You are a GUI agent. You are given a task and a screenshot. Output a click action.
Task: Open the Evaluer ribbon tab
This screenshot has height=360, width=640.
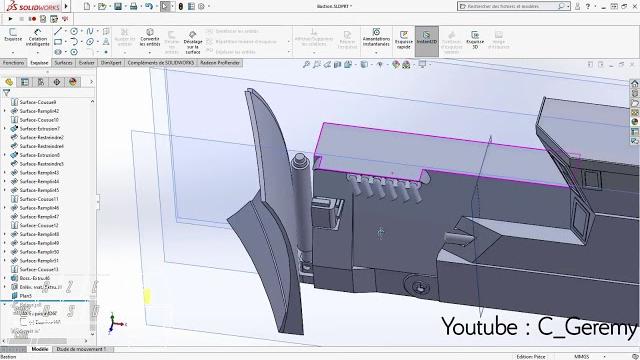87,63
